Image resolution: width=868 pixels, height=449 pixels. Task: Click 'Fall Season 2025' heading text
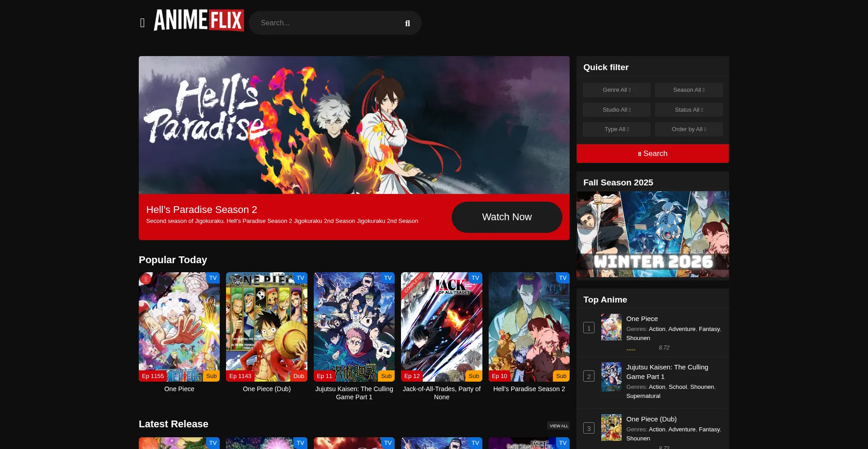pyautogui.click(x=618, y=183)
